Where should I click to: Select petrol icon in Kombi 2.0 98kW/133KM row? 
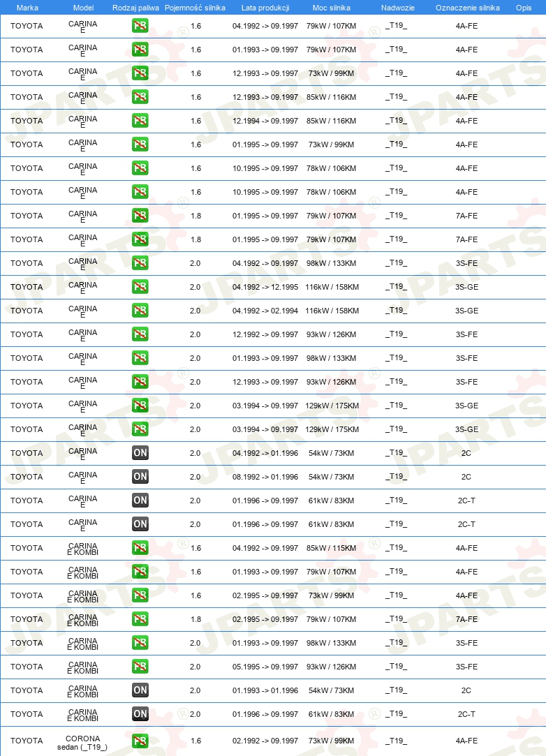coord(140,643)
